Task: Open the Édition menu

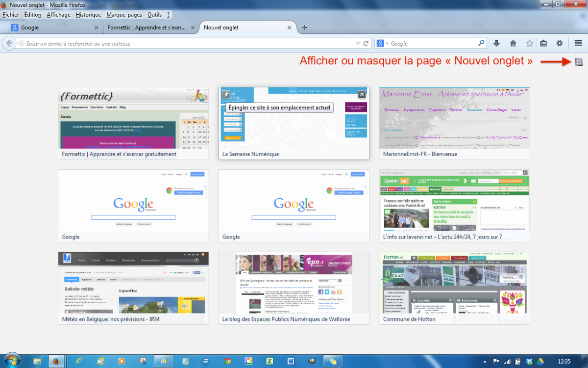Action: tap(33, 15)
